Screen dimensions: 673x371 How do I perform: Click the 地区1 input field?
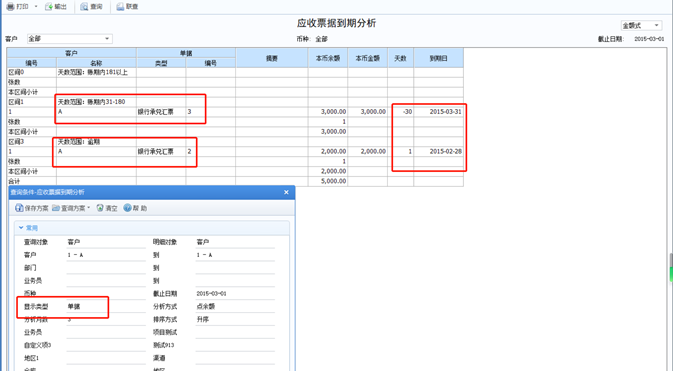(x=106, y=358)
